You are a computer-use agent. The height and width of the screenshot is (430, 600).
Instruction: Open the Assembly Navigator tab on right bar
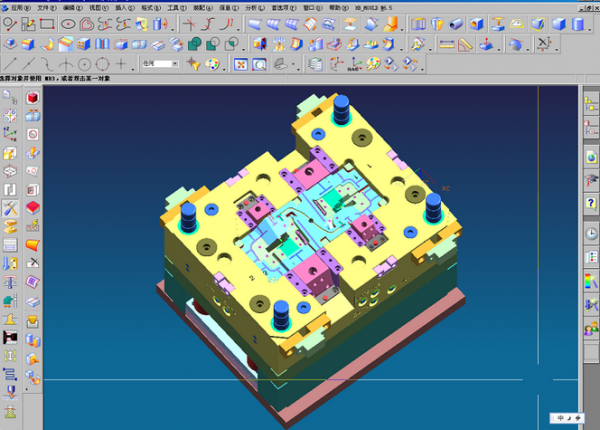point(591,104)
